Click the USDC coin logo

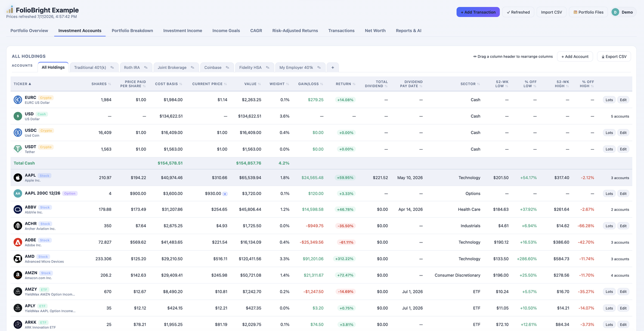point(18,133)
